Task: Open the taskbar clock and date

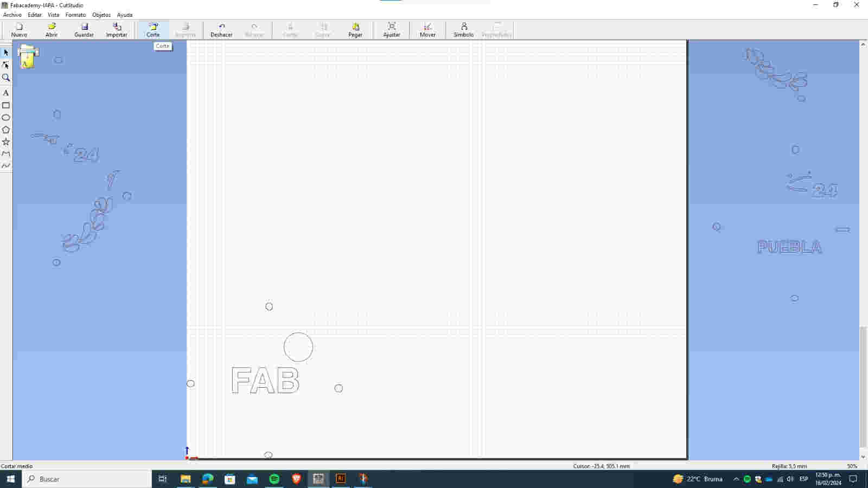Action: 828,479
